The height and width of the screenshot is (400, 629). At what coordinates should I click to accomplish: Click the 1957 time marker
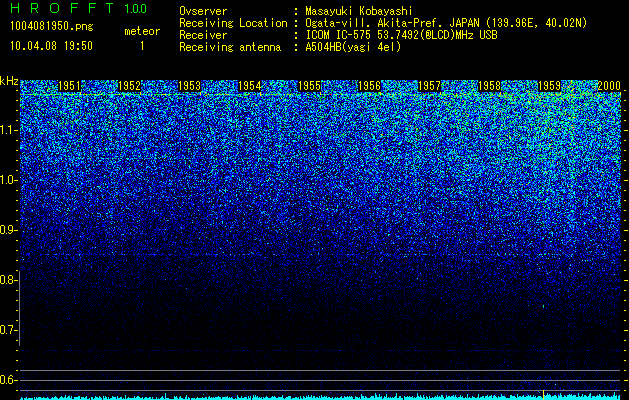(429, 86)
